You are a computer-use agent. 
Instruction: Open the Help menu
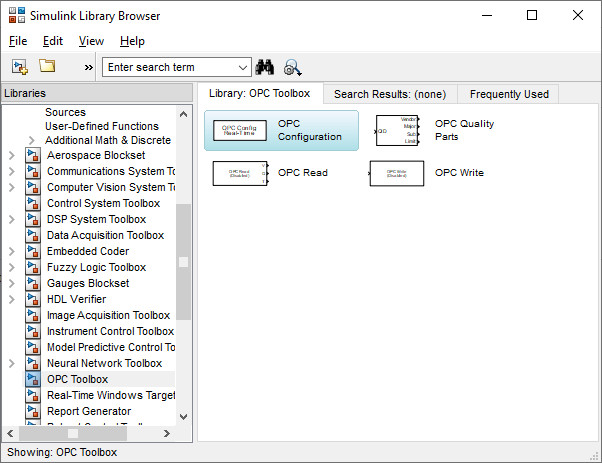tap(132, 41)
